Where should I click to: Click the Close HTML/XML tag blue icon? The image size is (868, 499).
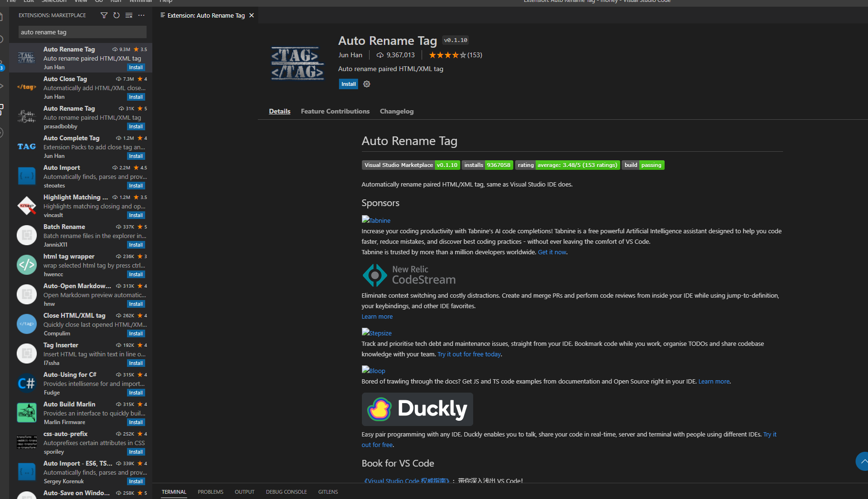tap(27, 324)
